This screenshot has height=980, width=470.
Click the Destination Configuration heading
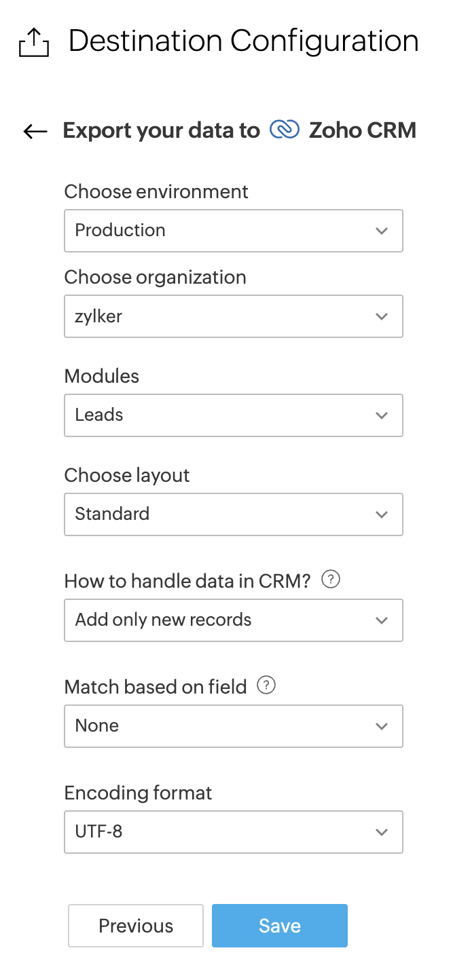tap(243, 41)
